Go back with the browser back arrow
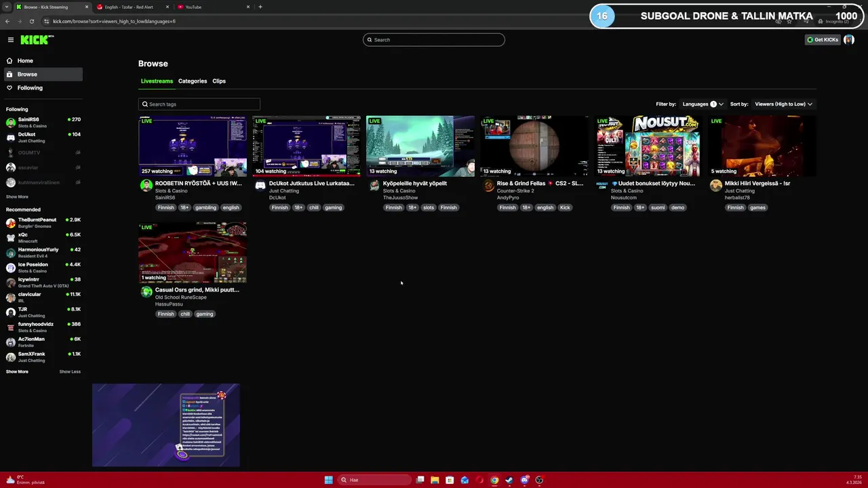Image resolution: width=868 pixels, height=488 pixels. coord(7,21)
